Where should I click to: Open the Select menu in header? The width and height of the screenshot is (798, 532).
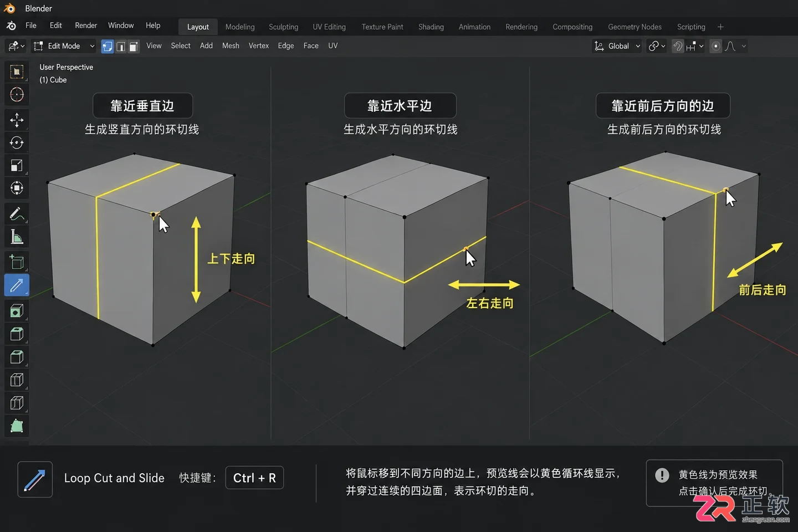181,45
